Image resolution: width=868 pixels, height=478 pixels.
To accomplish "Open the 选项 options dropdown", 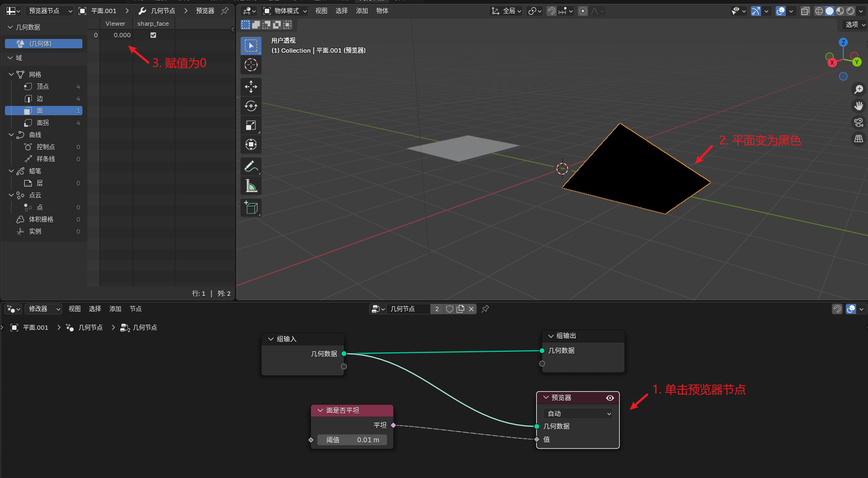I will click(854, 25).
